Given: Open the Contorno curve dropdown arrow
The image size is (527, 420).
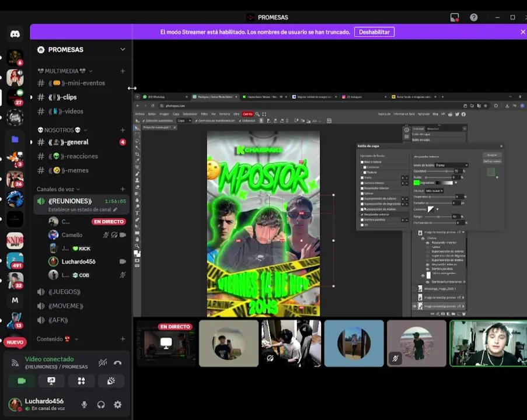Looking at the screenshot, I should pos(437,209).
